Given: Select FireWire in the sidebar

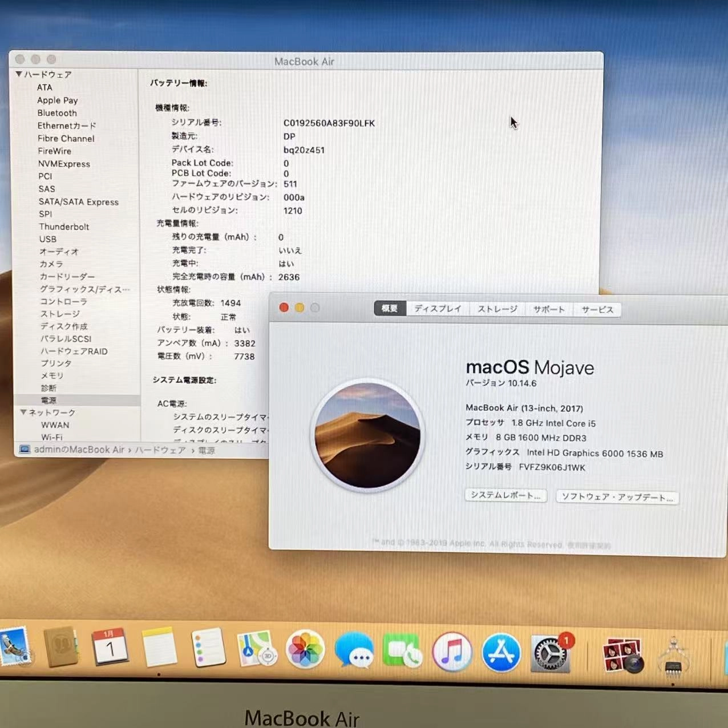Looking at the screenshot, I should [x=55, y=151].
